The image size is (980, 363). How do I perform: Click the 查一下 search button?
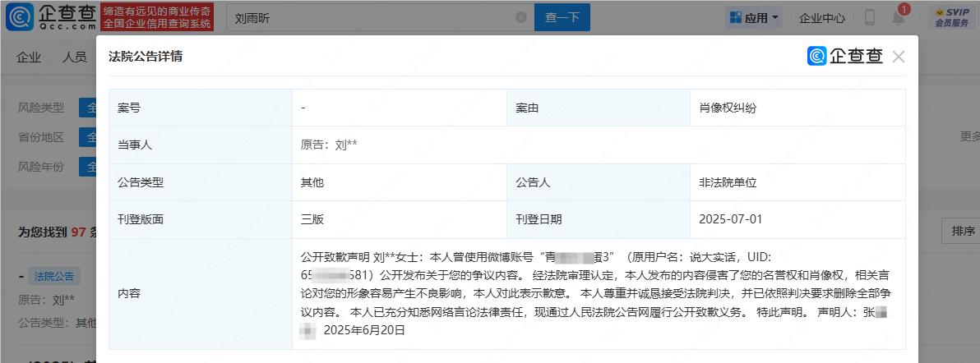click(562, 17)
